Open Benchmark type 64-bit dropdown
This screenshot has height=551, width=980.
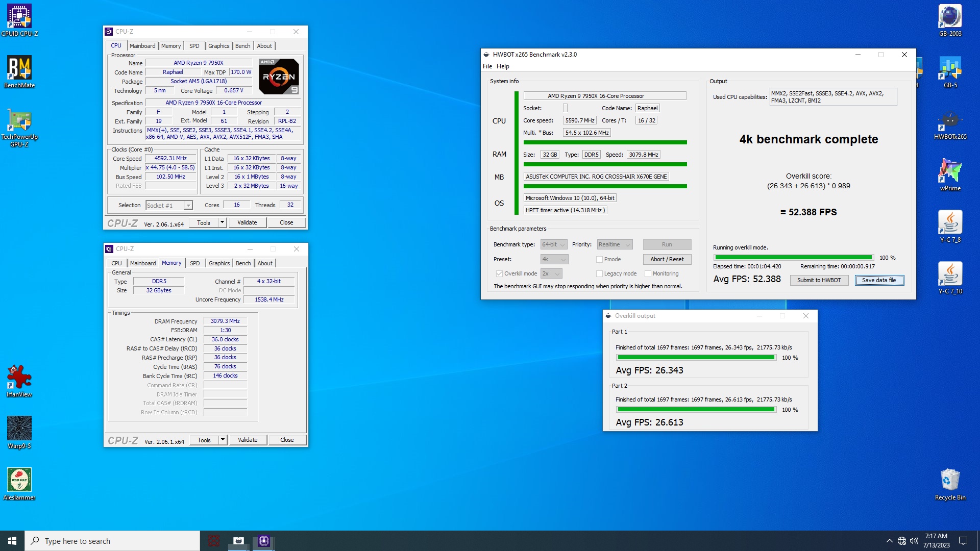pyautogui.click(x=554, y=244)
